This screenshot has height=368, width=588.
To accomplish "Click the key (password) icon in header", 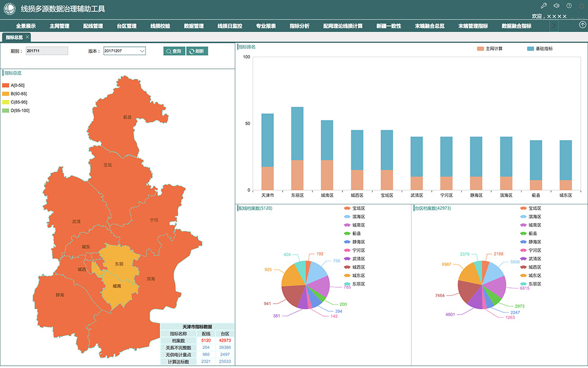I will [x=543, y=6].
